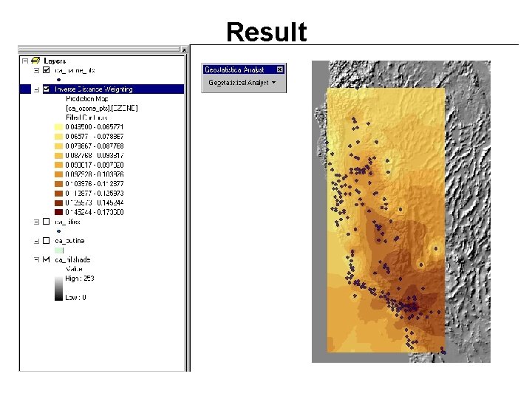Screen dimensions: 532x399
Task: Collapse the ca_outline layer expander
Action: pyautogui.click(x=37, y=241)
